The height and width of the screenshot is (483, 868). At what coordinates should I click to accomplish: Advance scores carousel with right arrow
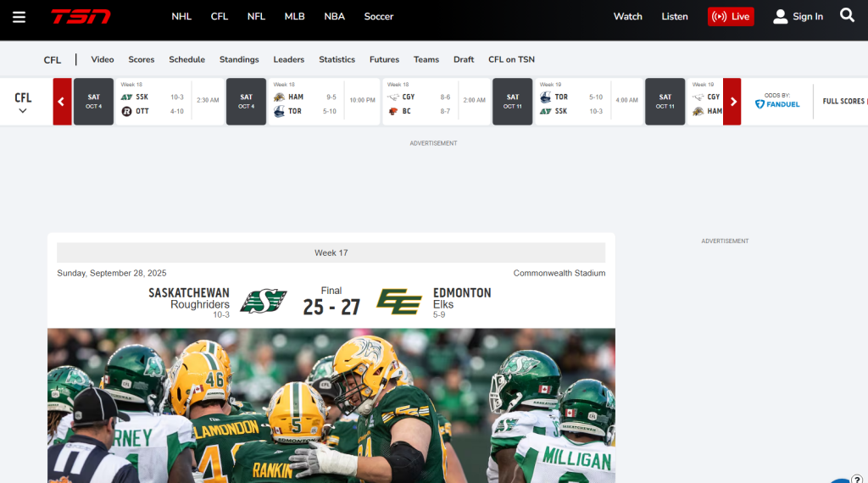(732, 101)
